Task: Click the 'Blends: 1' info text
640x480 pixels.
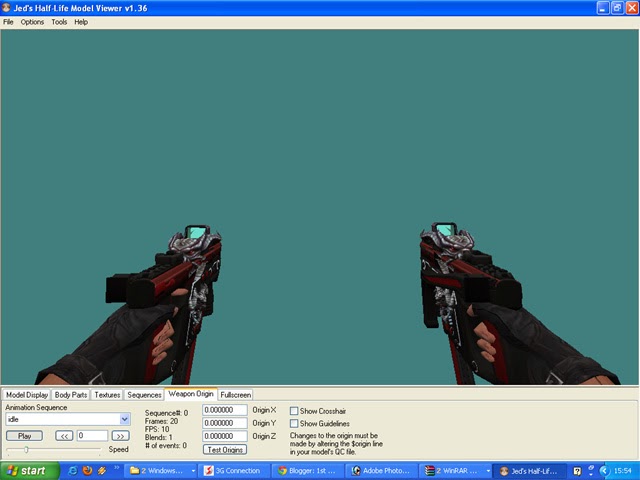Action: coord(158,437)
